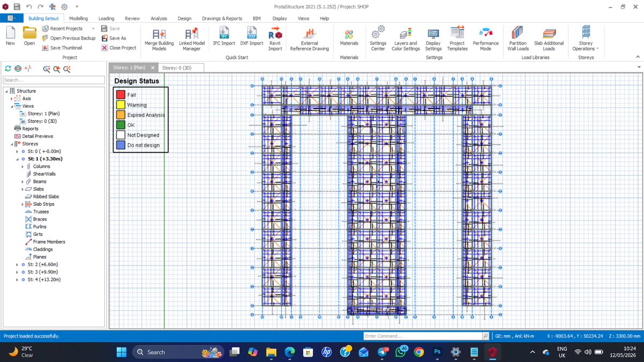644x362 pixels.
Task: Click Close Project
Action: pos(119,48)
